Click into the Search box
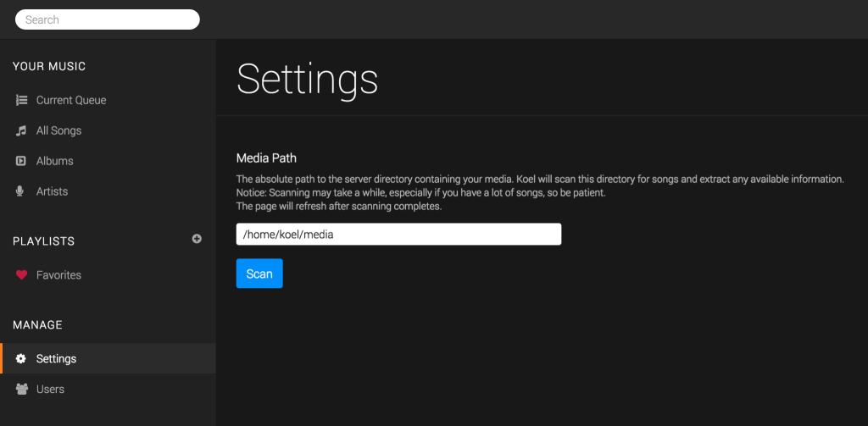Screen dimensions: 868x426 108,19
